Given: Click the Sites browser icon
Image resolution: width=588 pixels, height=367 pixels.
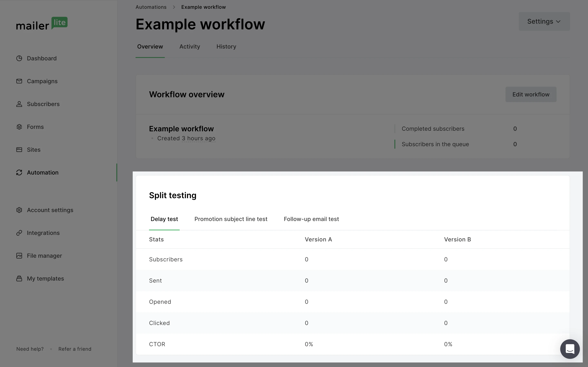Looking at the screenshot, I should pyautogui.click(x=19, y=149).
